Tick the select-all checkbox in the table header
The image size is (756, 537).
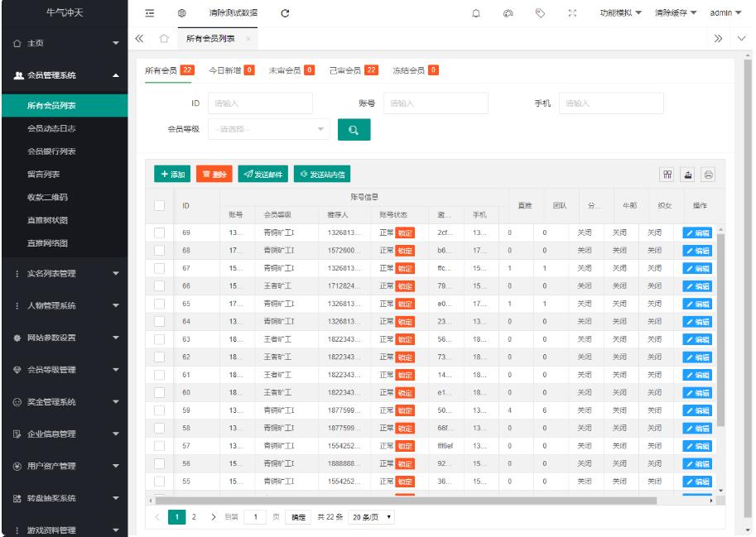tap(161, 204)
